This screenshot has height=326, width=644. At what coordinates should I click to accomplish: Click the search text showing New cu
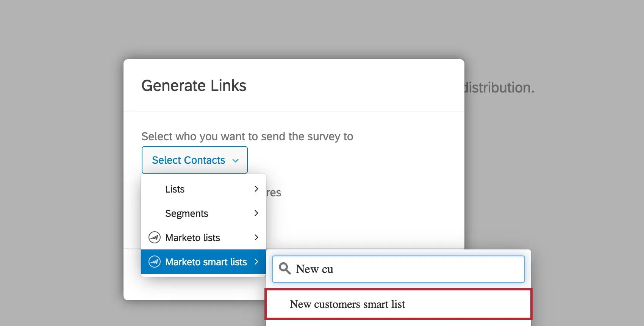point(314,269)
